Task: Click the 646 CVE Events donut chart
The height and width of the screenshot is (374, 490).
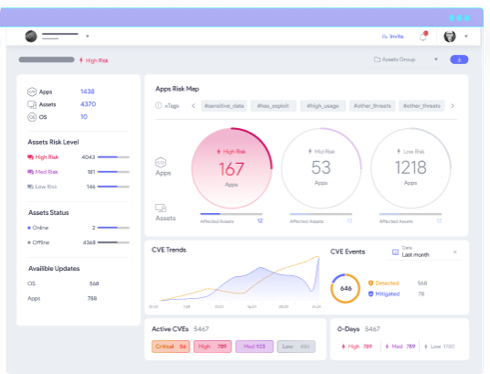Action: click(345, 288)
